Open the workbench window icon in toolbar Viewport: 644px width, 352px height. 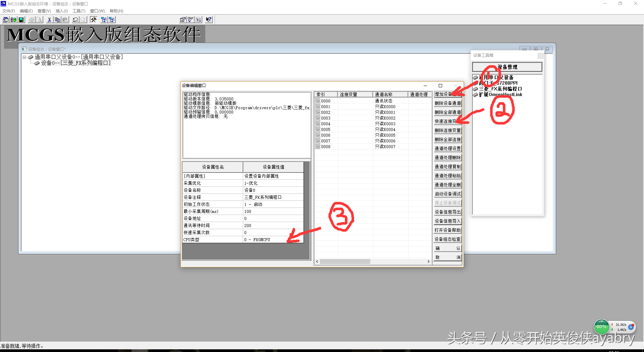tap(6, 20)
